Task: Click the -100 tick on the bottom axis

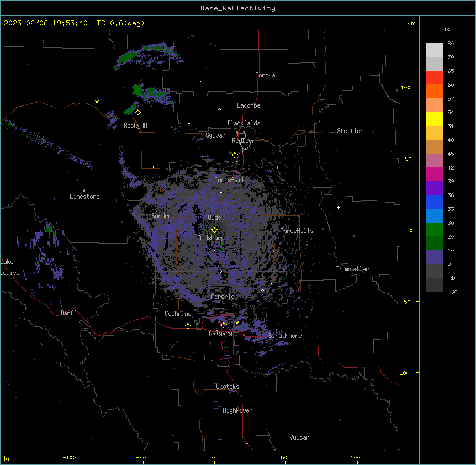Action: [x=69, y=457]
